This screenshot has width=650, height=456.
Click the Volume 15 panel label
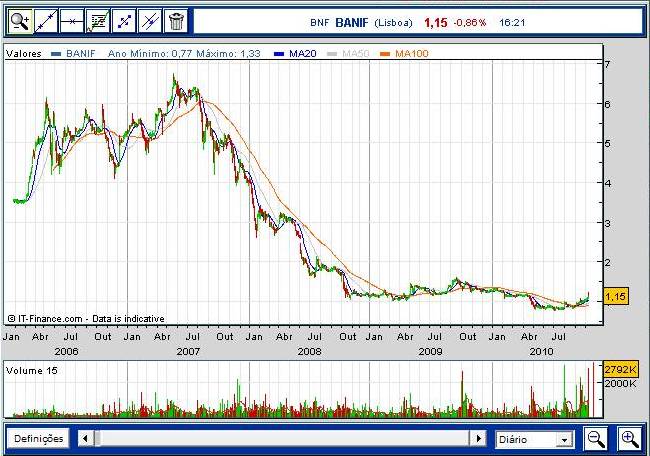[32, 371]
